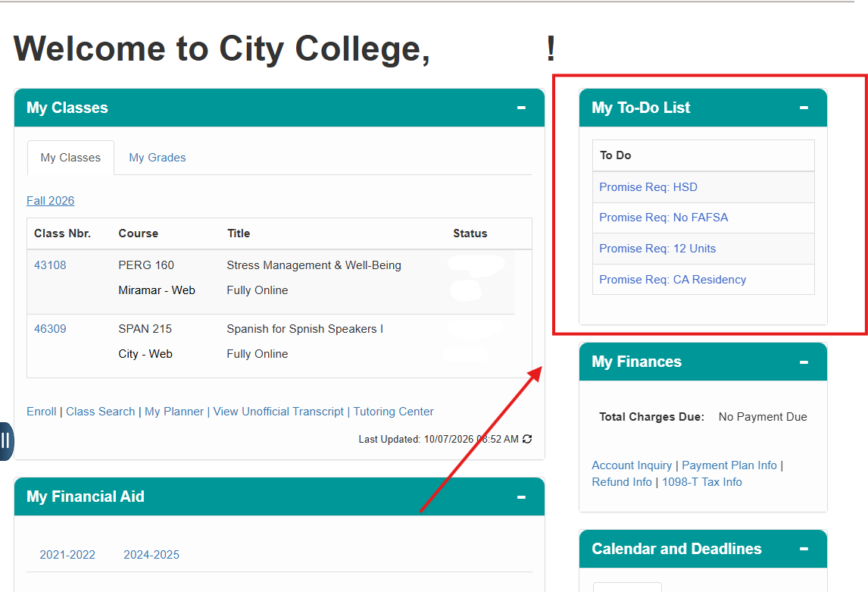Open the Fall 2026 term link

[x=51, y=200]
